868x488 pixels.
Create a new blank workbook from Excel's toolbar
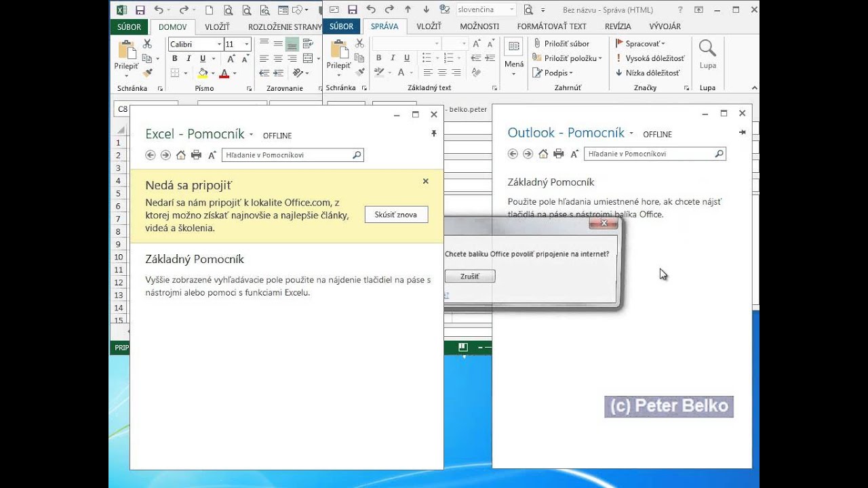coord(210,10)
